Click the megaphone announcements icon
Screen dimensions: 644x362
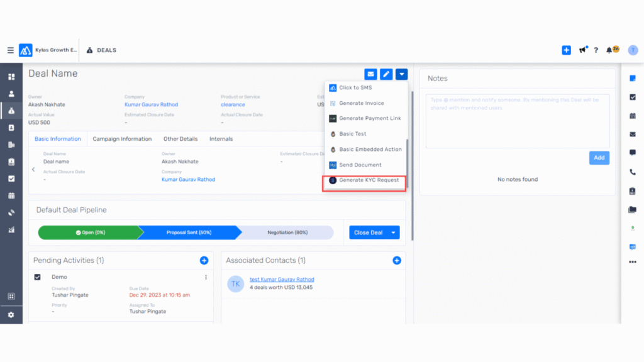pos(583,50)
